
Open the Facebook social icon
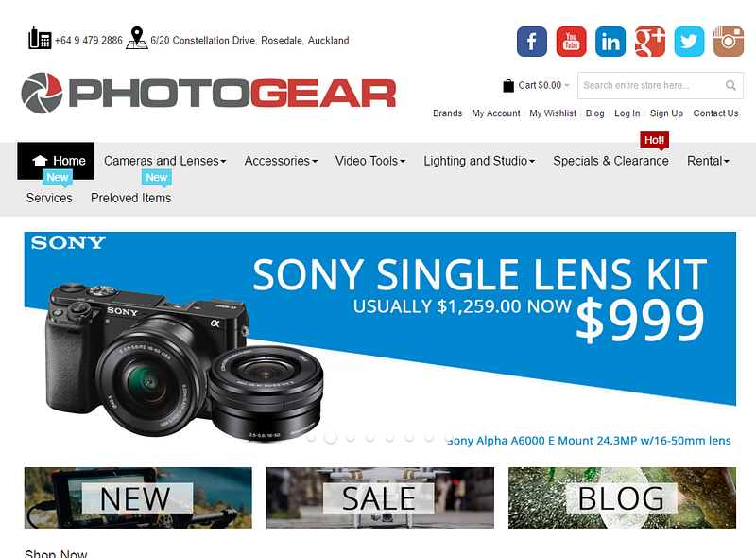click(532, 42)
